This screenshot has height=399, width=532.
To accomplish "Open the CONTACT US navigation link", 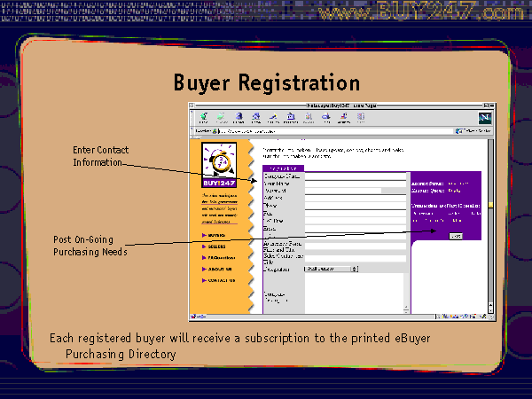I will [x=218, y=280].
